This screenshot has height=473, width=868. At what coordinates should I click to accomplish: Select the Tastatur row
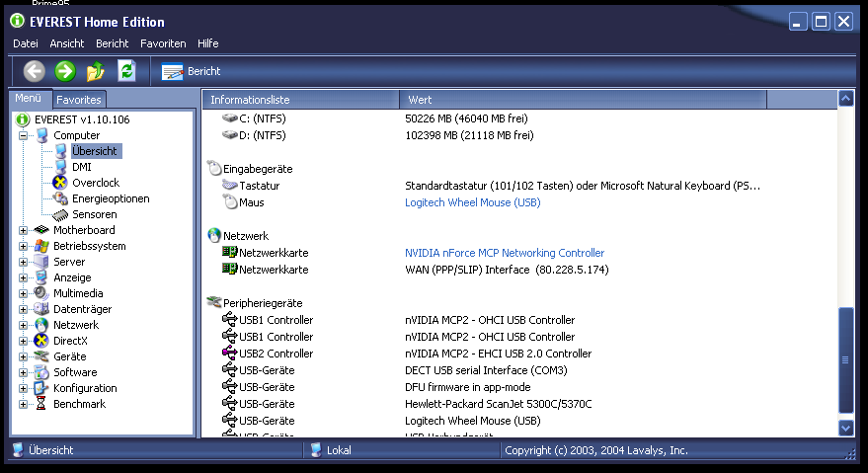(519, 186)
